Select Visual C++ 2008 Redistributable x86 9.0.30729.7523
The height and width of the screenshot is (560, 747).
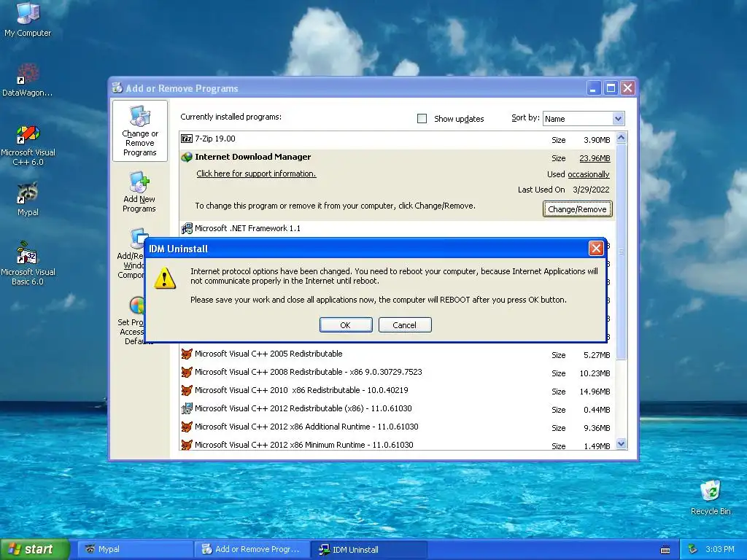(x=398, y=373)
